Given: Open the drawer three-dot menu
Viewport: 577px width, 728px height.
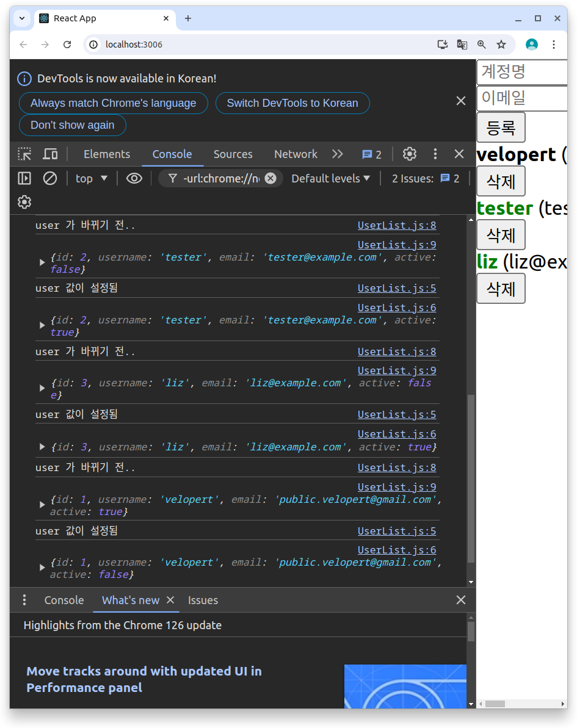Looking at the screenshot, I should coord(24,600).
